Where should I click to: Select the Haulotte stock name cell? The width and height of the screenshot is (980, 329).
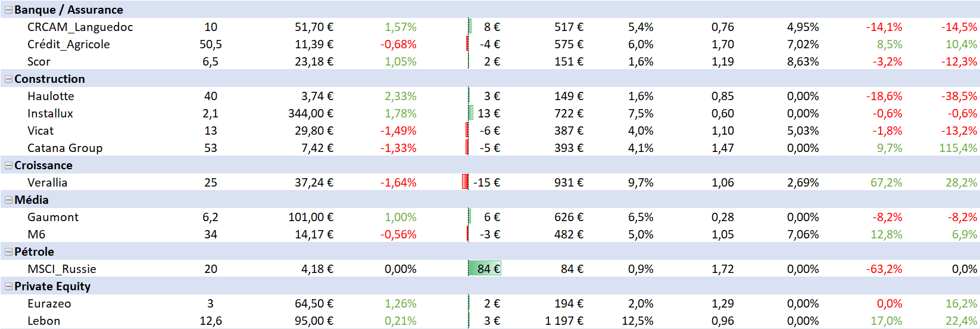point(51,97)
